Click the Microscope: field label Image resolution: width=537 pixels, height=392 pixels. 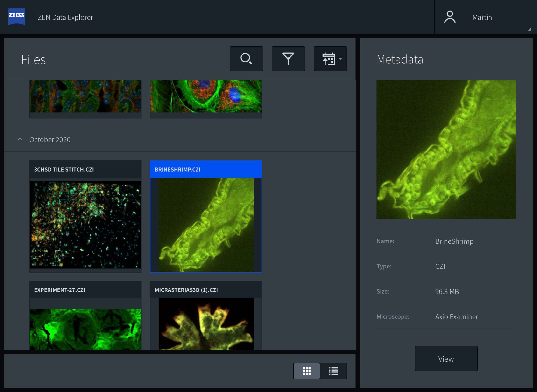pyautogui.click(x=393, y=316)
